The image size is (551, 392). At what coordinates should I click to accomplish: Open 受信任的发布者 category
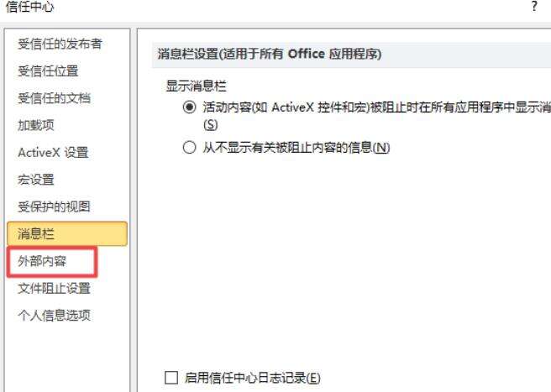(60, 44)
